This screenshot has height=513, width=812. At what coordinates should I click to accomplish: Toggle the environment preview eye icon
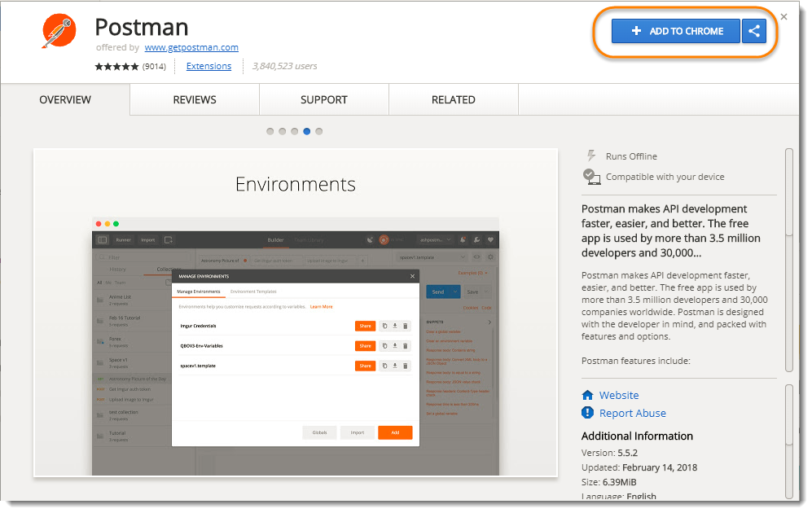click(476, 257)
